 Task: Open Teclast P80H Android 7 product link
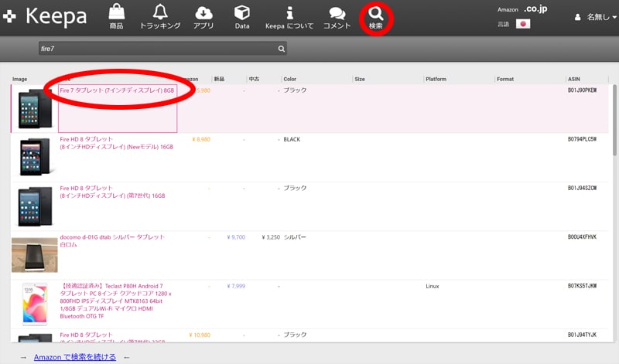click(x=115, y=301)
